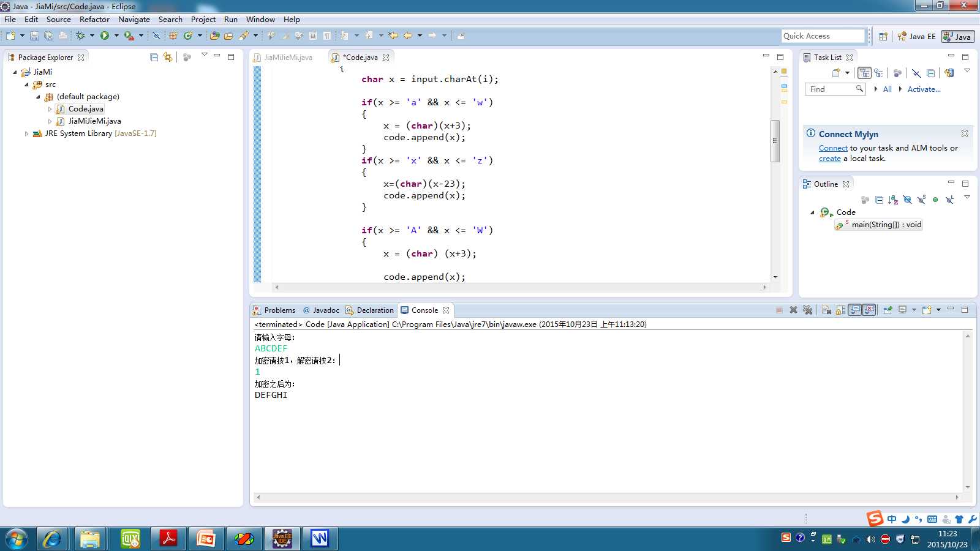This screenshot has height=551, width=980.
Task: Clear the Console with Clear Console icon
Action: [x=826, y=310]
